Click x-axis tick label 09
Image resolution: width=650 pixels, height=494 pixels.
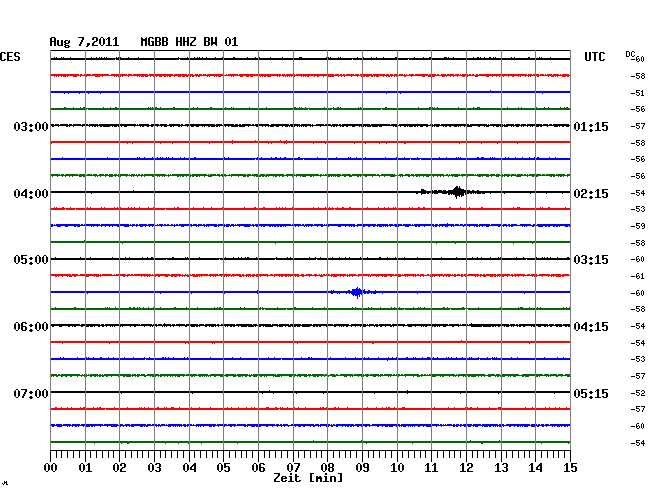point(362,467)
